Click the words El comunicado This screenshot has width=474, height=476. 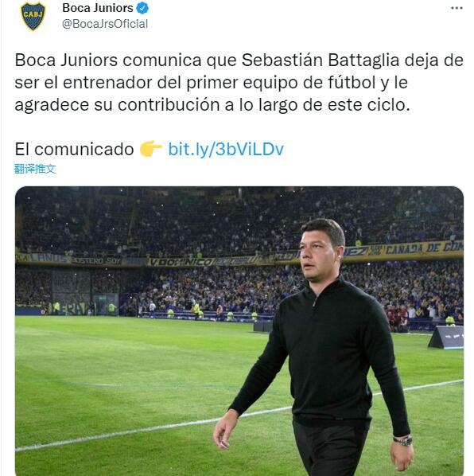point(74,149)
